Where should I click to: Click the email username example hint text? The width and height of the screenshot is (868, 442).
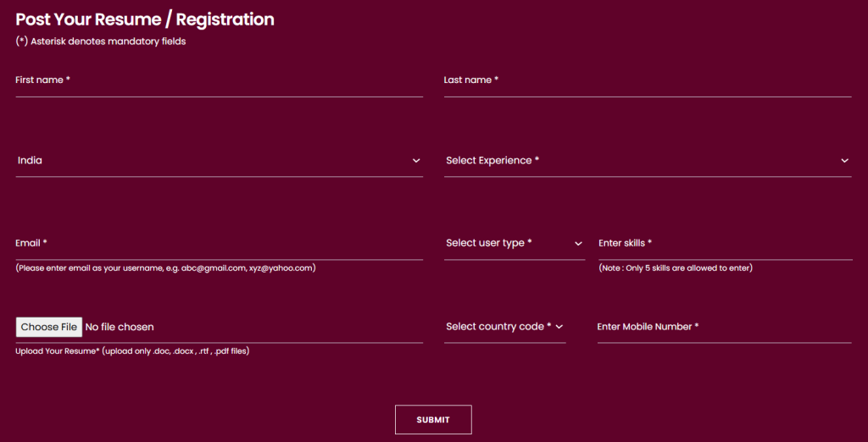[x=165, y=268]
